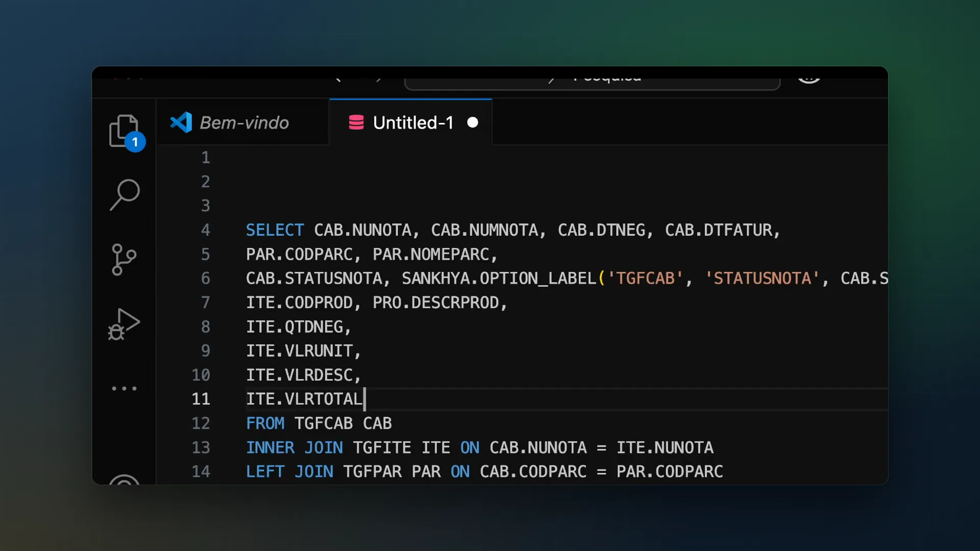Click ITE.VLRDESC on line 10
This screenshot has height=551, width=980.
pos(299,375)
